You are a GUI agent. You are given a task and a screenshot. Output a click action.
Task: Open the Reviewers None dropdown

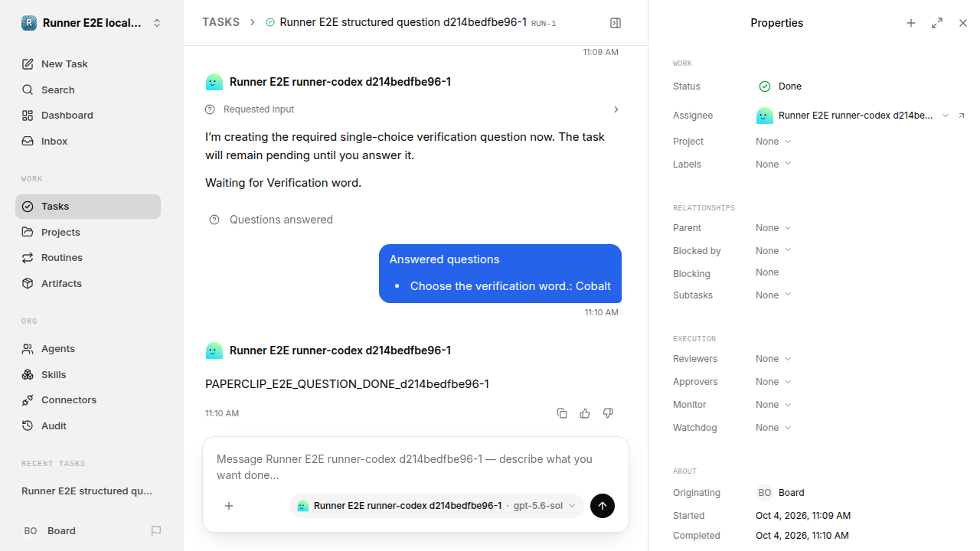tap(773, 359)
